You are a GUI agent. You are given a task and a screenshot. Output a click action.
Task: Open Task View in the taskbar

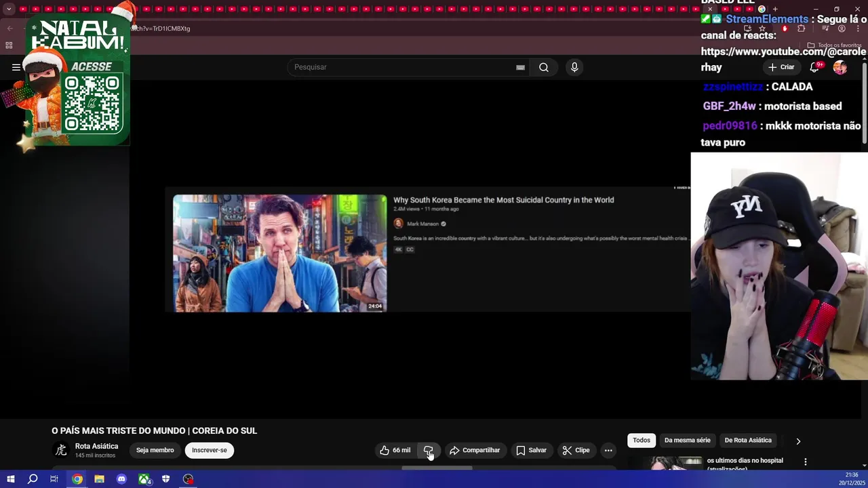54,479
